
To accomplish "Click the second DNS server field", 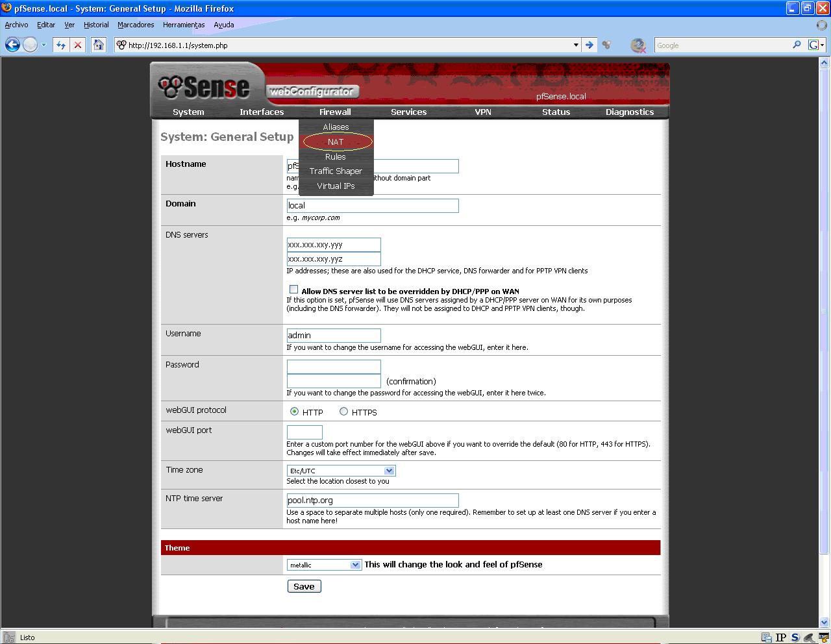I will [334, 258].
